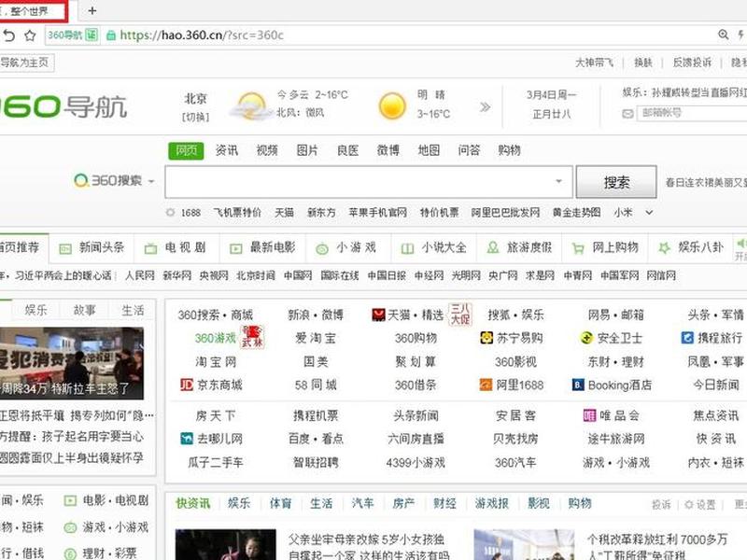Click the 唯品会 pink icon
747x560 pixels.
pyautogui.click(x=589, y=415)
